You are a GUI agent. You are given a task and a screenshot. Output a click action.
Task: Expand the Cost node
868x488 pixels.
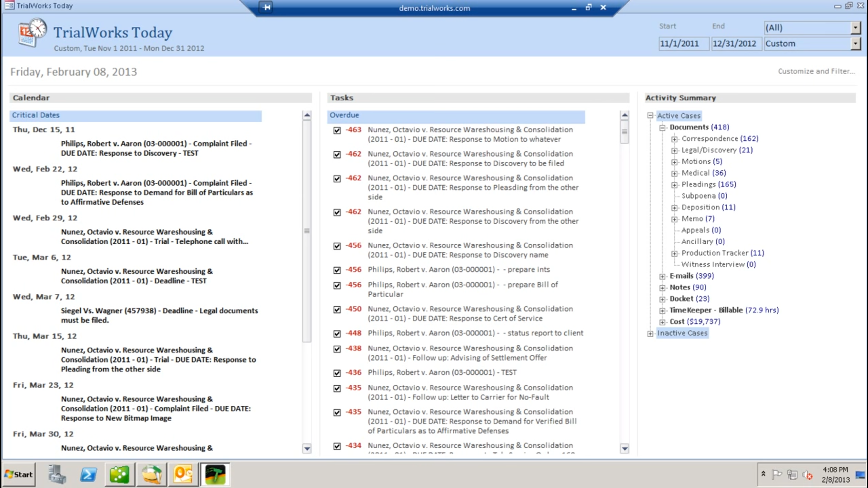point(662,322)
